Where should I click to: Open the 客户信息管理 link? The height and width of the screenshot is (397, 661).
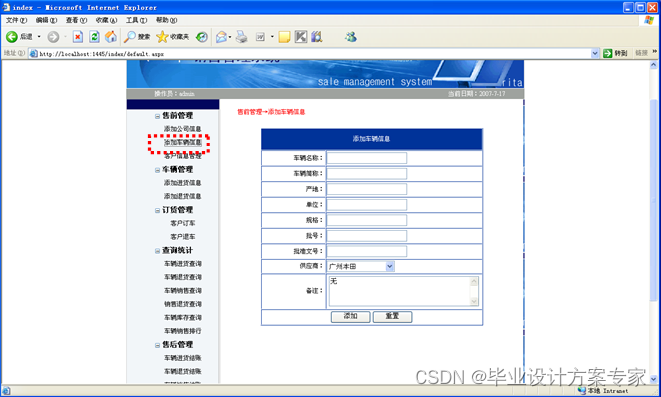pyautogui.click(x=183, y=156)
